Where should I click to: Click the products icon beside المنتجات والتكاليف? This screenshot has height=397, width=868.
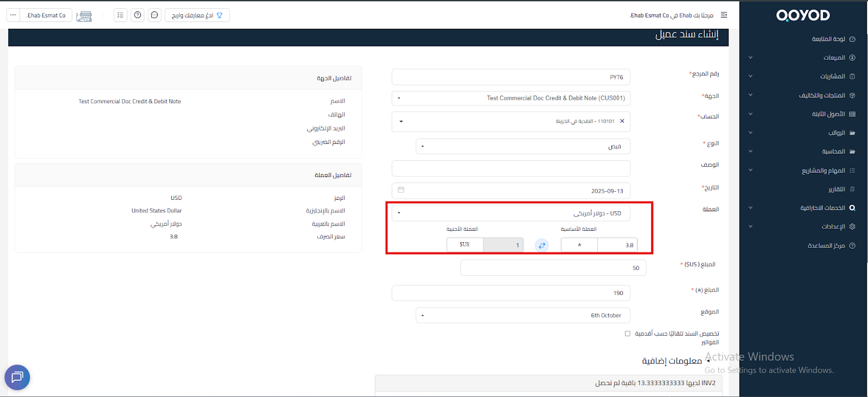tap(852, 96)
